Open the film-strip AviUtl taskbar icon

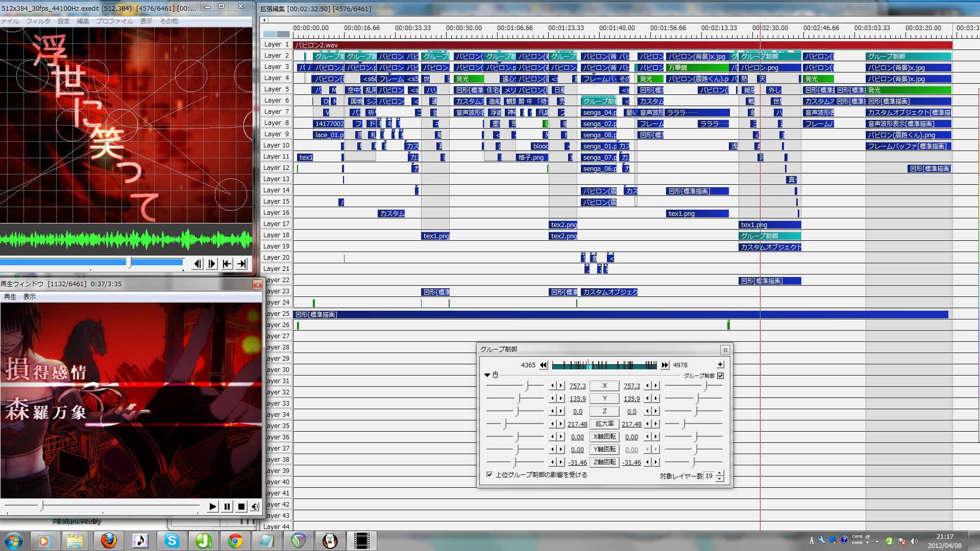point(361,541)
